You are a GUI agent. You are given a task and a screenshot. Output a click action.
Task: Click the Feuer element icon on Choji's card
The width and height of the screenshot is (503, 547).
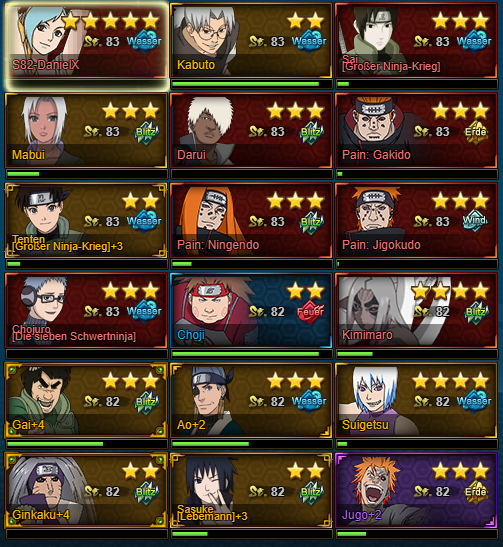pyautogui.click(x=310, y=311)
